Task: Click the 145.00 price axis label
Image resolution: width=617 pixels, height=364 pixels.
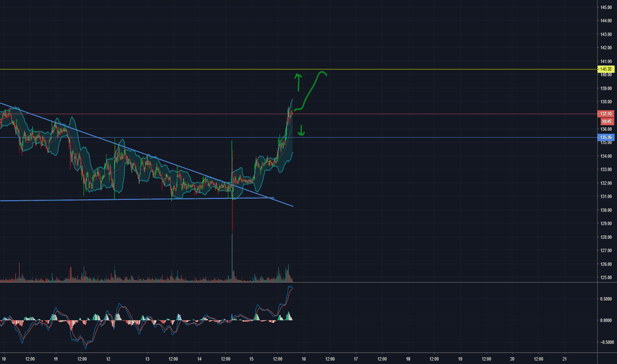Action: 606,7
